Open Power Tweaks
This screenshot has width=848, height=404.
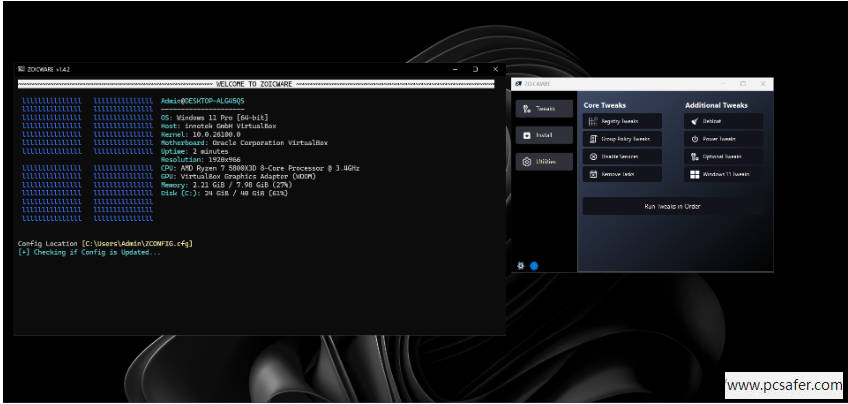tap(723, 139)
